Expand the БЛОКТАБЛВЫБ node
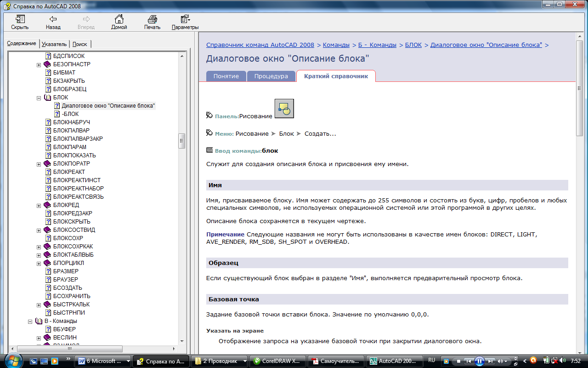This screenshot has width=588, height=368. pyautogui.click(x=39, y=255)
